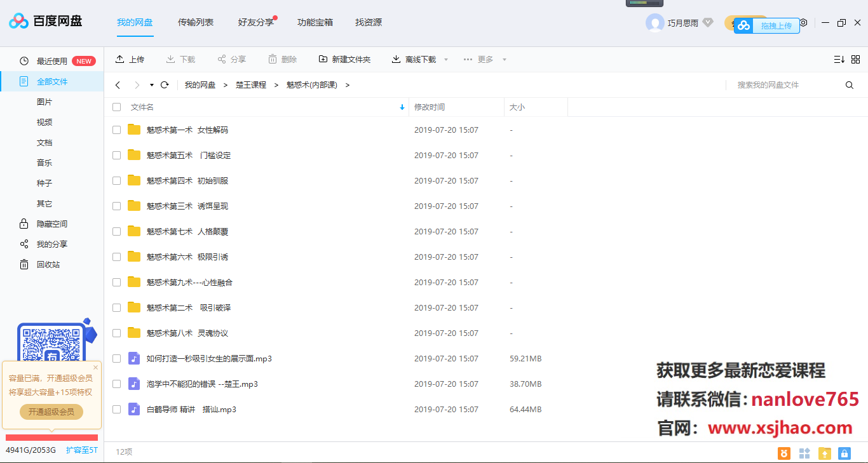Switch to grid view layout icon
This screenshot has height=463, width=868.
855,59
